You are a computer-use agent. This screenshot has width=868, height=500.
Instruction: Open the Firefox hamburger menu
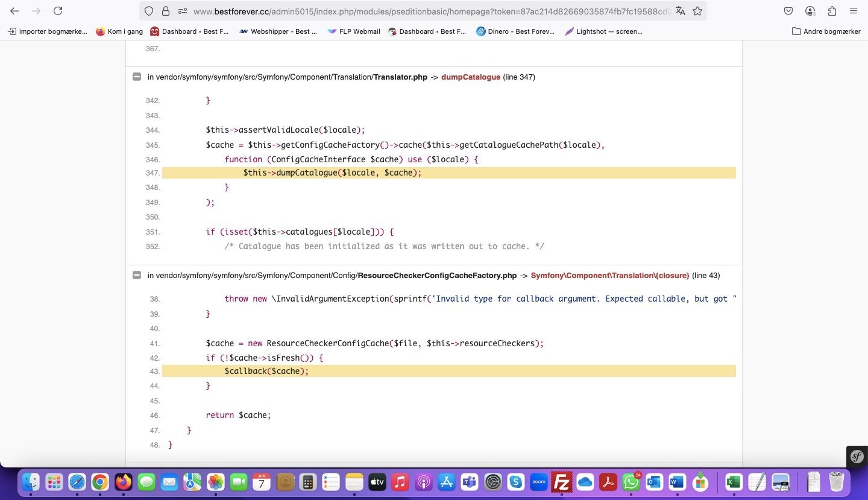(854, 11)
